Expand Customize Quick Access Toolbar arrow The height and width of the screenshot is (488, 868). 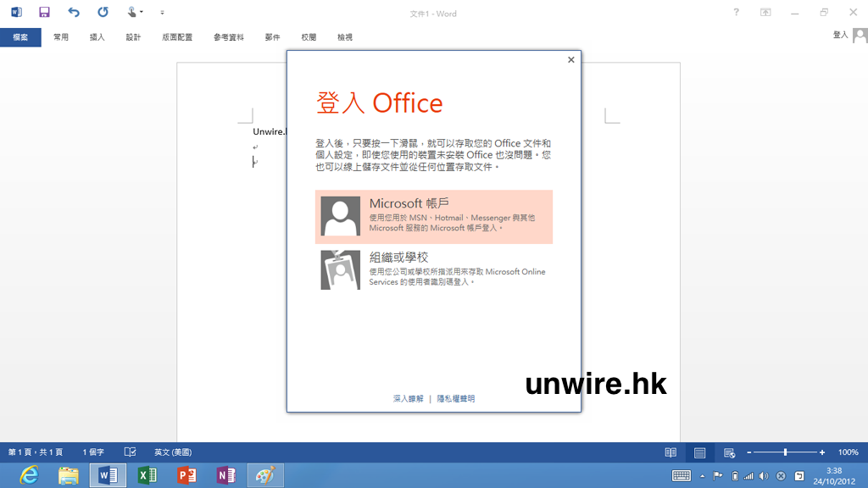pos(162,13)
